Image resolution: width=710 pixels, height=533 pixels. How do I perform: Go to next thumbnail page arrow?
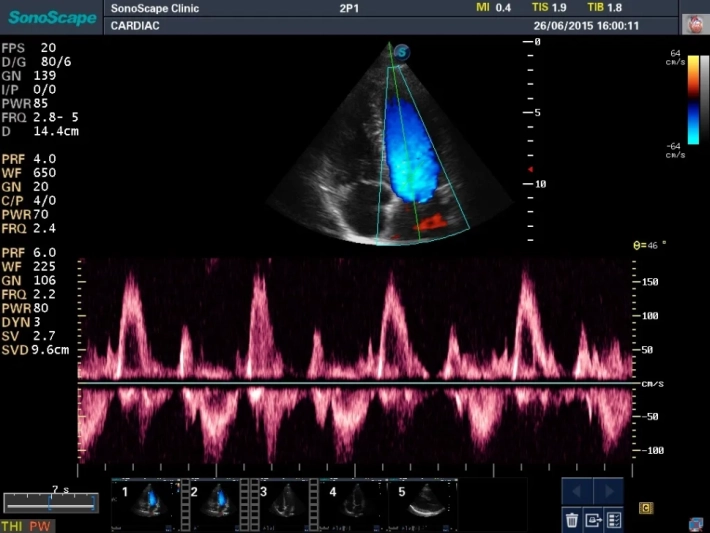pos(608,491)
